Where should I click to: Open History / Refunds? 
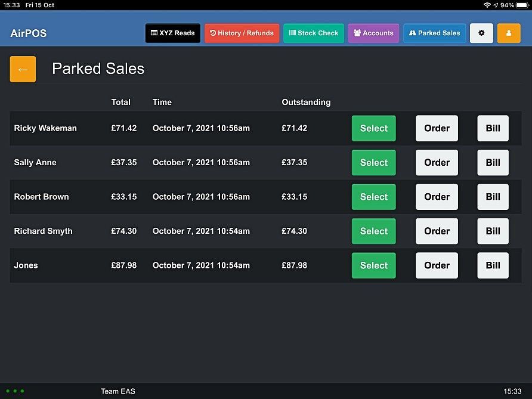(x=242, y=33)
